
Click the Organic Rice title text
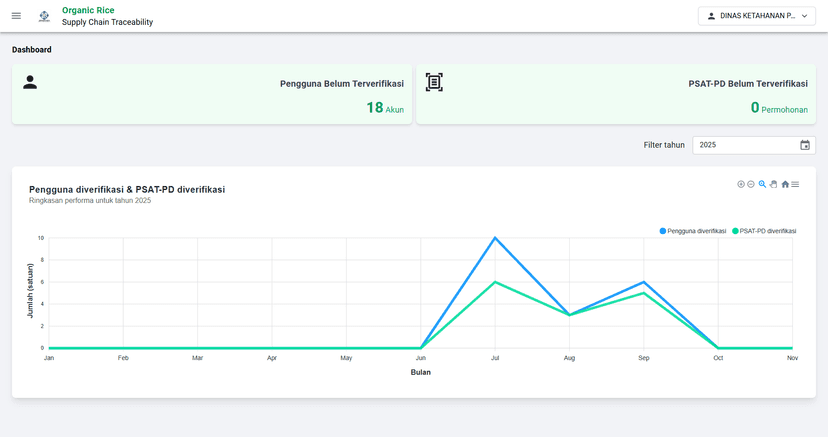88,10
